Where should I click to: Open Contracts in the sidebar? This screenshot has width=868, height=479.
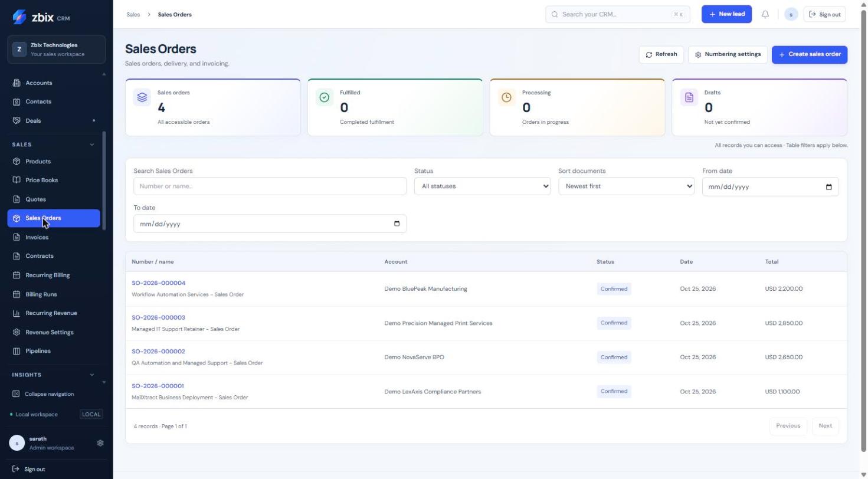54,256
